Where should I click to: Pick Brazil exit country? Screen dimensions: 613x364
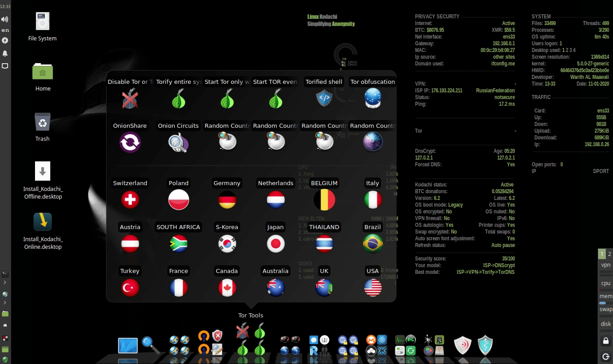tap(372, 243)
